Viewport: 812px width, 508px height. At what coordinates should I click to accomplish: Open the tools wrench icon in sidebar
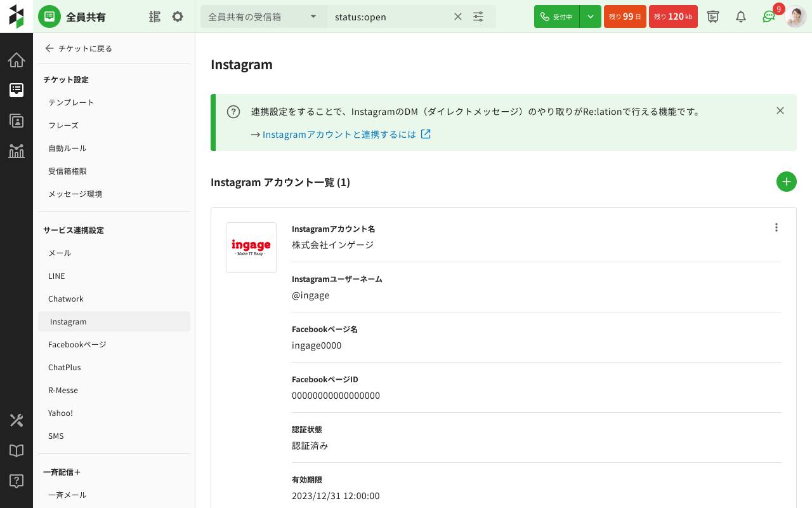pyautogui.click(x=16, y=420)
